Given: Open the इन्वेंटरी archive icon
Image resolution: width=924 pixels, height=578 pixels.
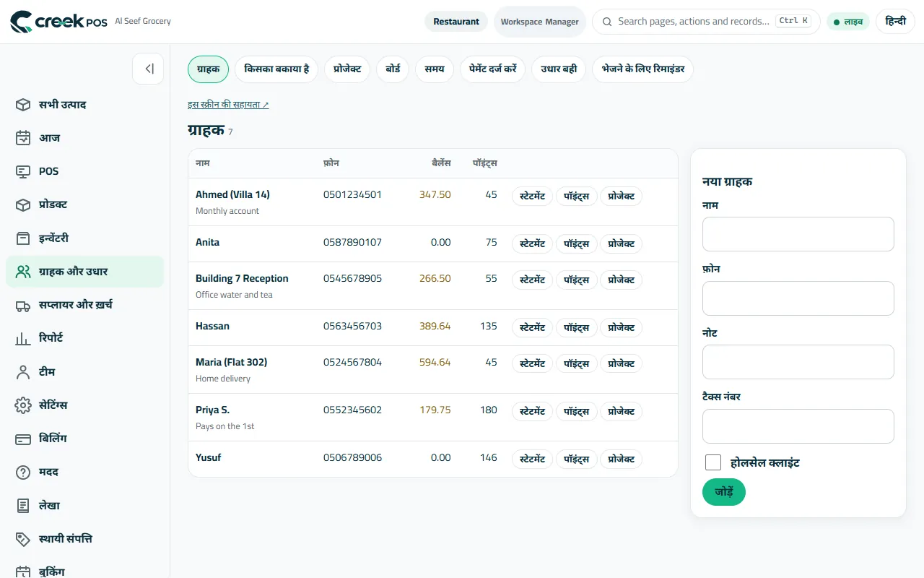Looking at the screenshot, I should tap(23, 238).
